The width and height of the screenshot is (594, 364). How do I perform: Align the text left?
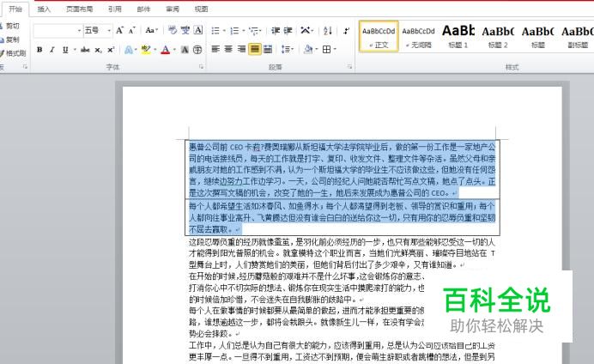(x=215, y=49)
